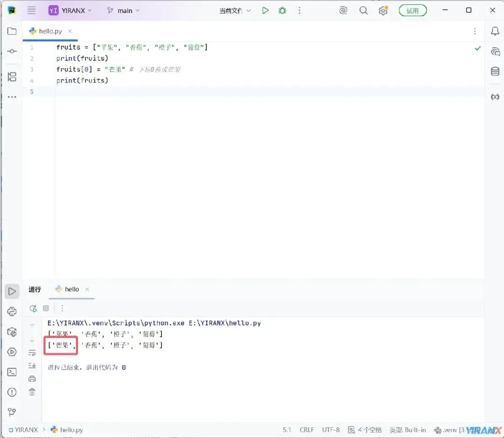Screen dimensions: 504x438
Task: Open the 当前文件 run configuration dropdown
Action: 235,11
